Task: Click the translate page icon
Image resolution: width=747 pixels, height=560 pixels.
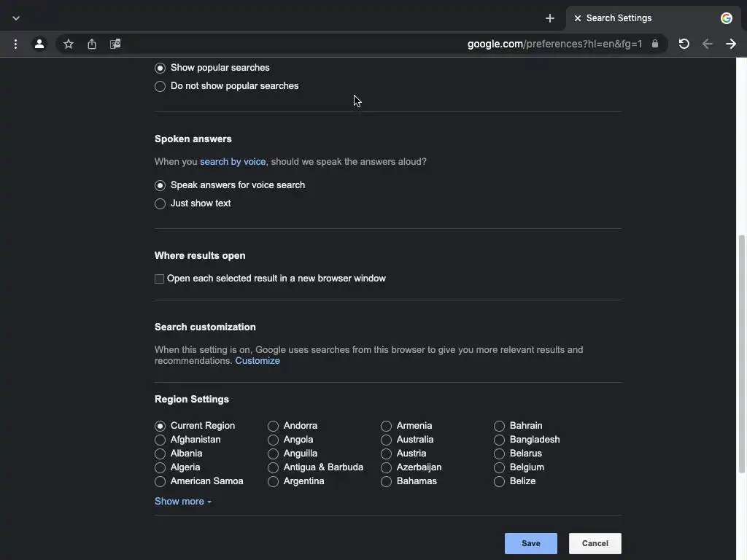Action: [x=115, y=44]
